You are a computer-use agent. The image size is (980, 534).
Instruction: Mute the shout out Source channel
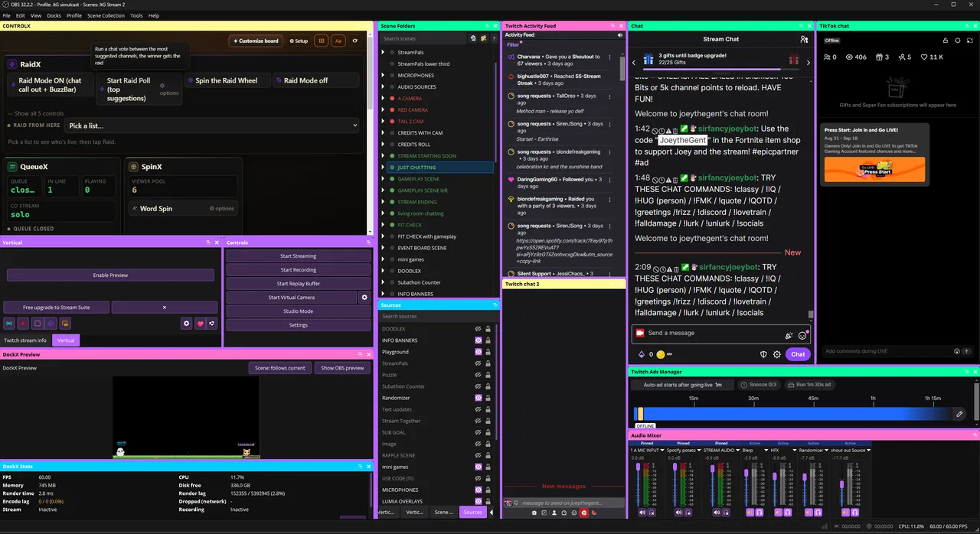[845, 513]
